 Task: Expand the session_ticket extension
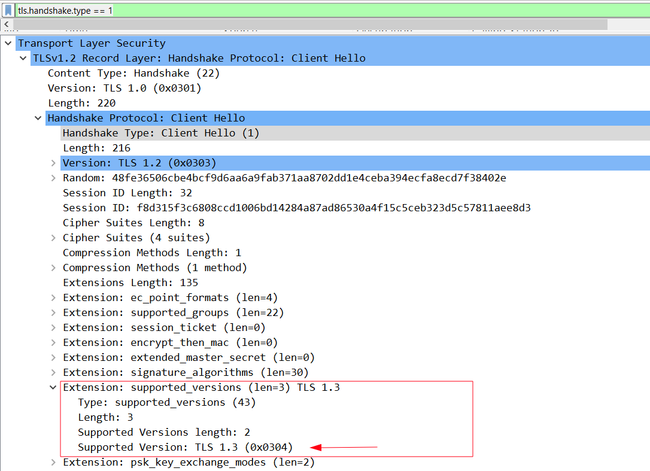tap(53, 328)
